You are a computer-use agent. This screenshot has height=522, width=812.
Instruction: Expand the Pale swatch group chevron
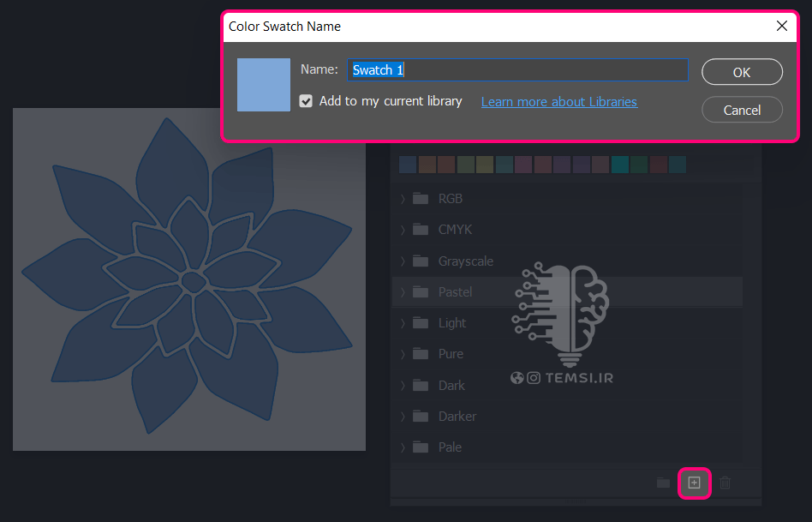tap(403, 447)
